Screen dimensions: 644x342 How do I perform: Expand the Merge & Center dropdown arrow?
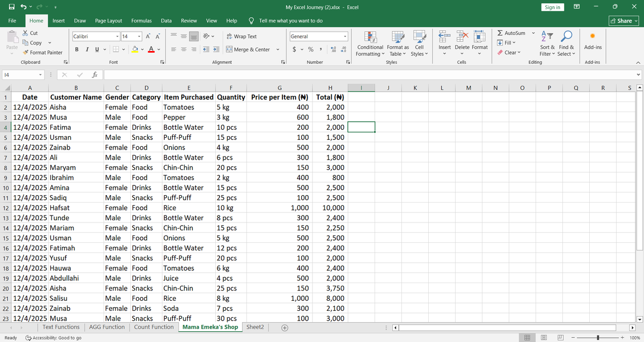click(x=277, y=49)
